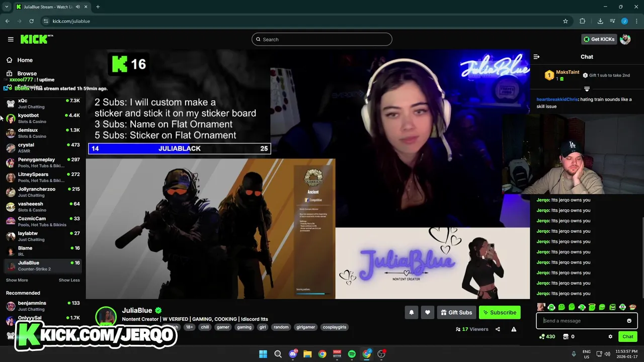The width and height of the screenshot is (644, 362).
Task: Mute the JuliaBlue Stream tab audio
Action: 77,7
